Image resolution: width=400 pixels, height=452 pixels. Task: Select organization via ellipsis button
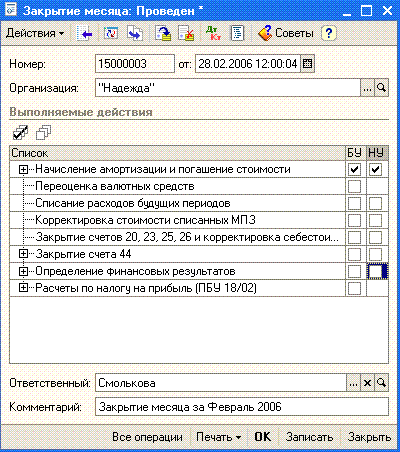coord(367,88)
